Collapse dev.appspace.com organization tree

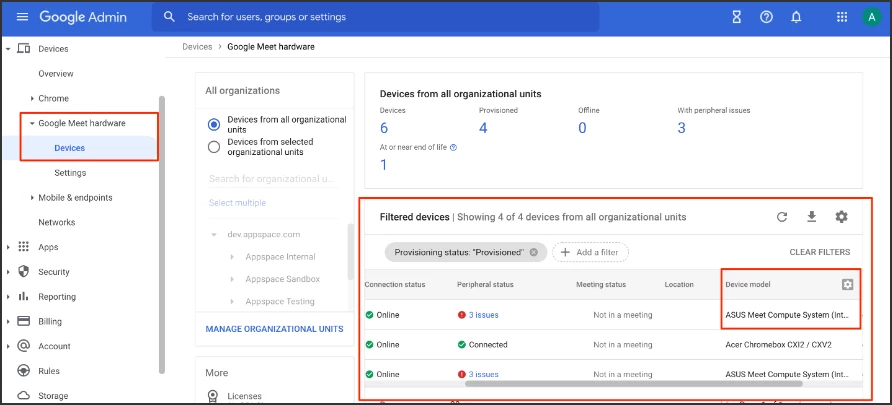coord(214,234)
